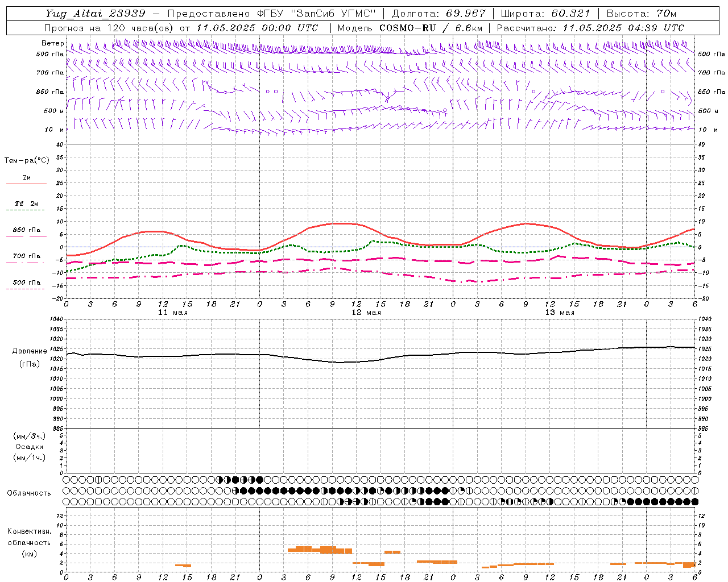This screenshot has height=582, width=728.
Task: Click the Рассчитано: 11.05.2025 04:39 UTC timestamp
Action: point(590,28)
